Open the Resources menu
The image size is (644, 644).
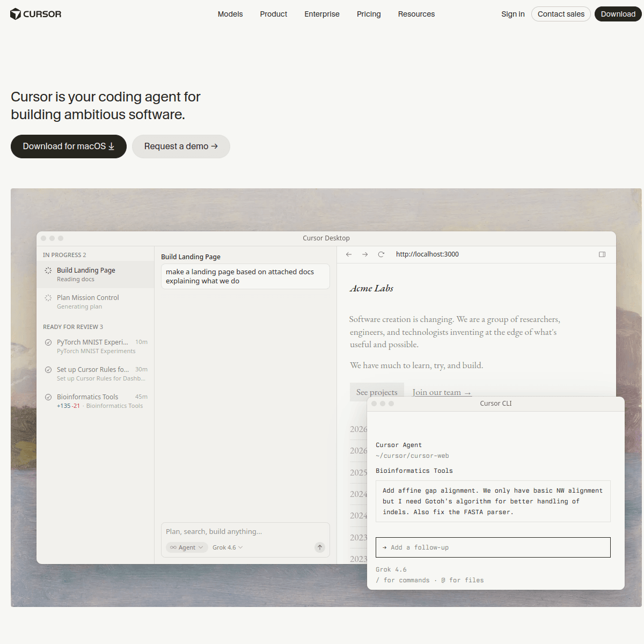[416, 14]
